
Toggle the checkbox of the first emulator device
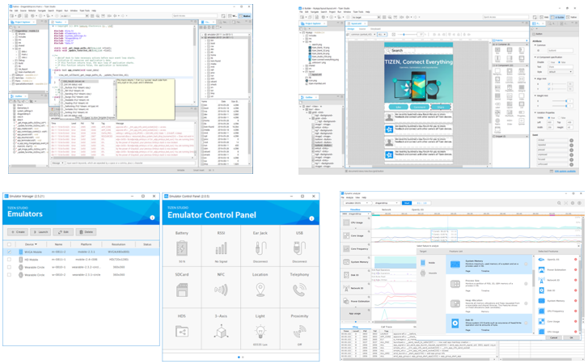[10, 252]
